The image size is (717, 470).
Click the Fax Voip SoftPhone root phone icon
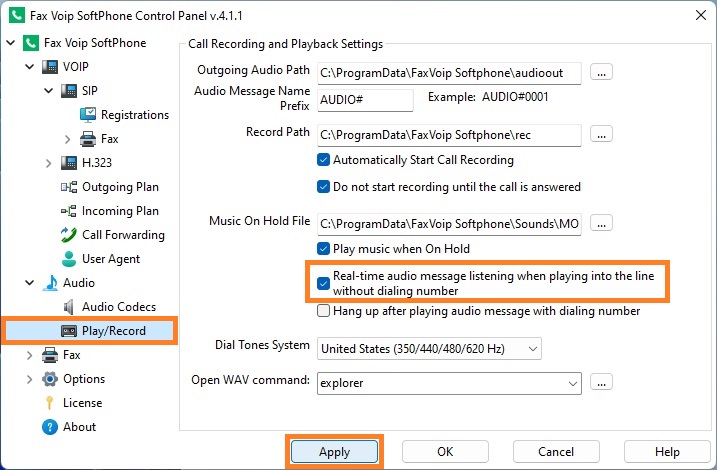coord(31,43)
